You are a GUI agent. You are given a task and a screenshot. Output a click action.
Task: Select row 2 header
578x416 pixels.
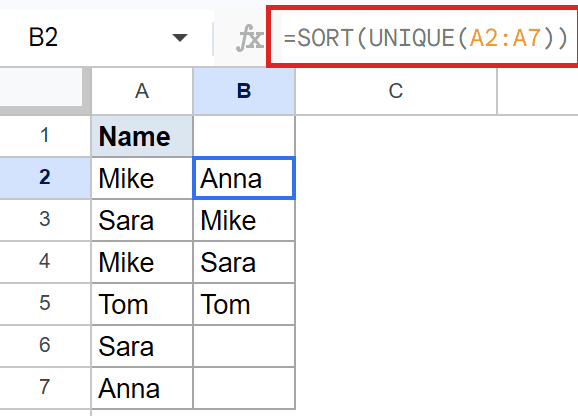pyautogui.click(x=45, y=178)
